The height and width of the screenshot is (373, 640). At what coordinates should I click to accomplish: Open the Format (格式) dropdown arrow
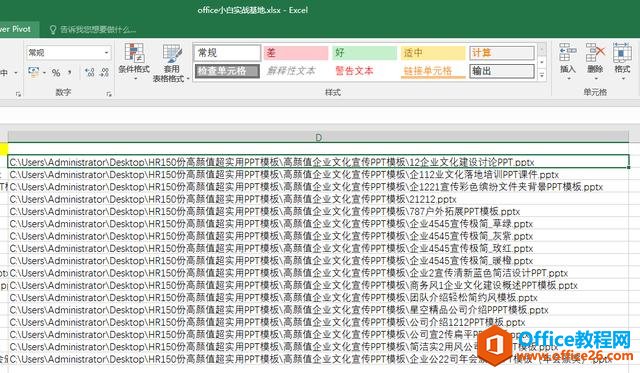coord(622,78)
